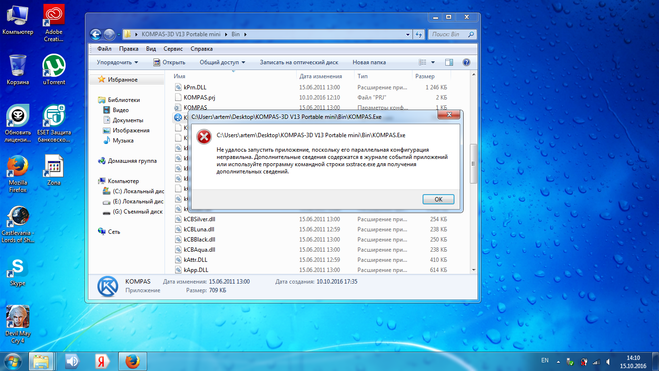The width and height of the screenshot is (659, 371).
Task: Open the Общий доступ dropdown
Action: point(222,62)
